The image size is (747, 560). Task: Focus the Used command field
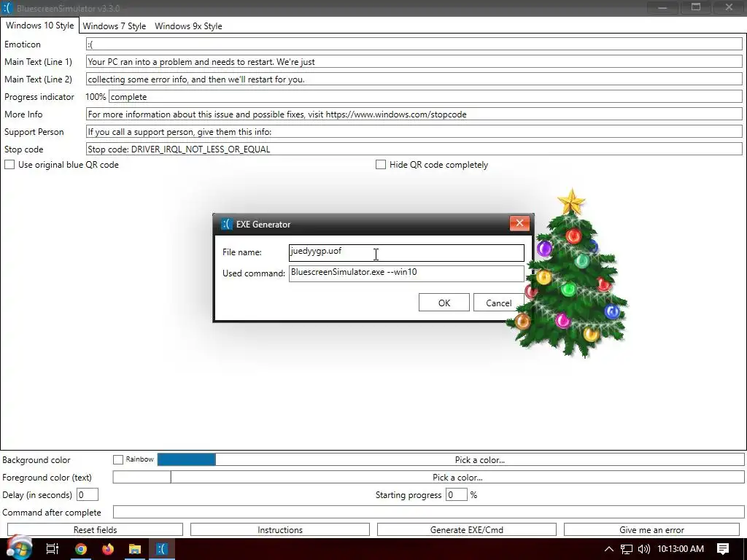[406, 273]
